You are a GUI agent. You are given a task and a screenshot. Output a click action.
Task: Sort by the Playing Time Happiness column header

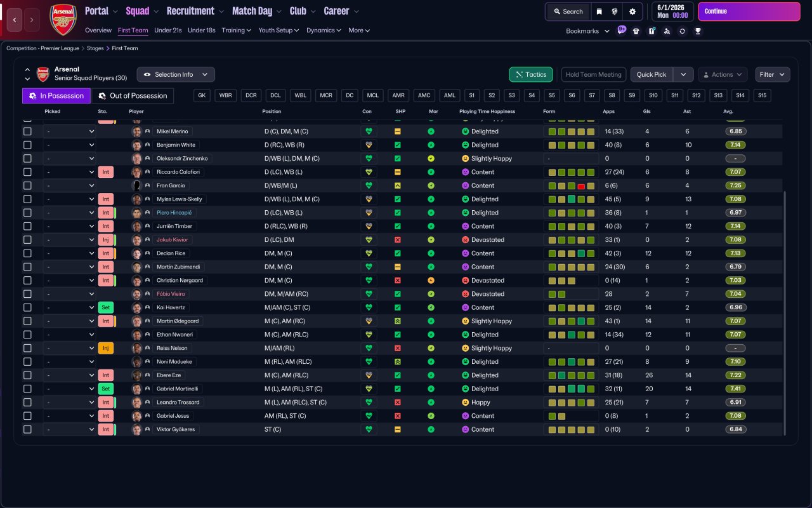[487, 111]
